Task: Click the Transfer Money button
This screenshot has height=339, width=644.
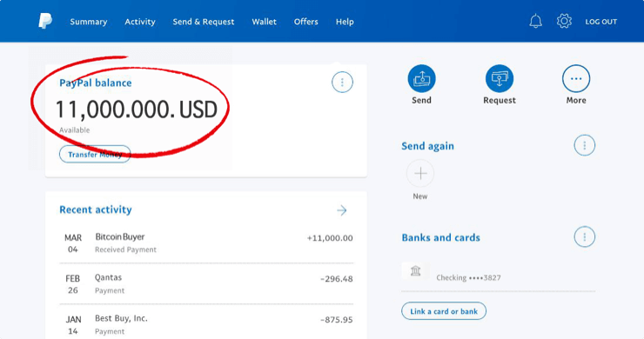Action: click(95, 155)
